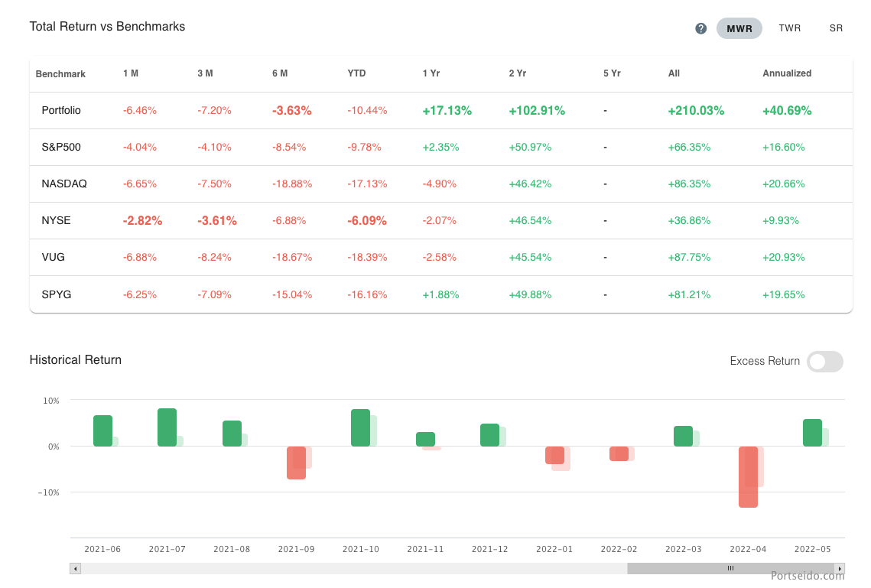Click the red 2021-09 chart bar
The height and width of the screenshot is (588, 871).
[x=297, y=462]
